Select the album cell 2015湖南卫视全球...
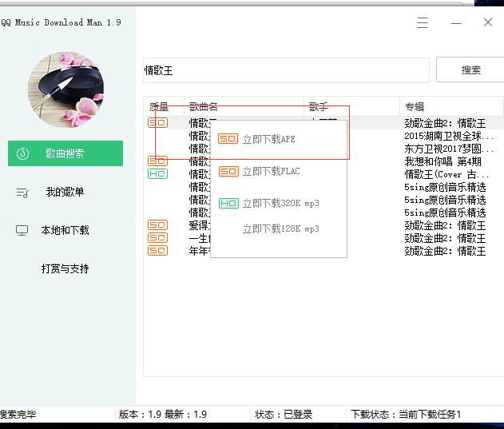 coord(449,136)
